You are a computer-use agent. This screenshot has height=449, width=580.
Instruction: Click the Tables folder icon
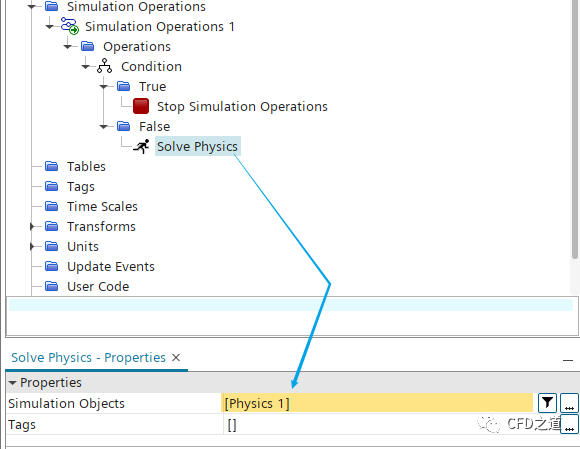tap(51, 166)
